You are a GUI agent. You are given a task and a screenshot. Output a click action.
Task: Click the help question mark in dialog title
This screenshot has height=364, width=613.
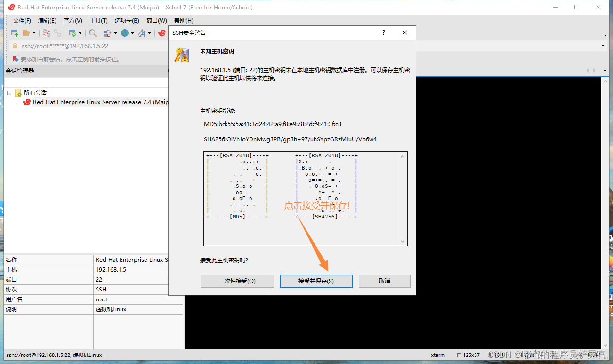tap(384, 33)
